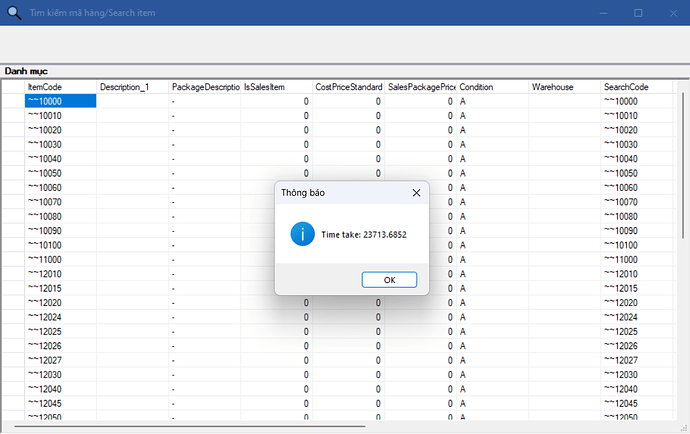
Task: Click the PackageDescription column header
Action: [x=205, y=87]
